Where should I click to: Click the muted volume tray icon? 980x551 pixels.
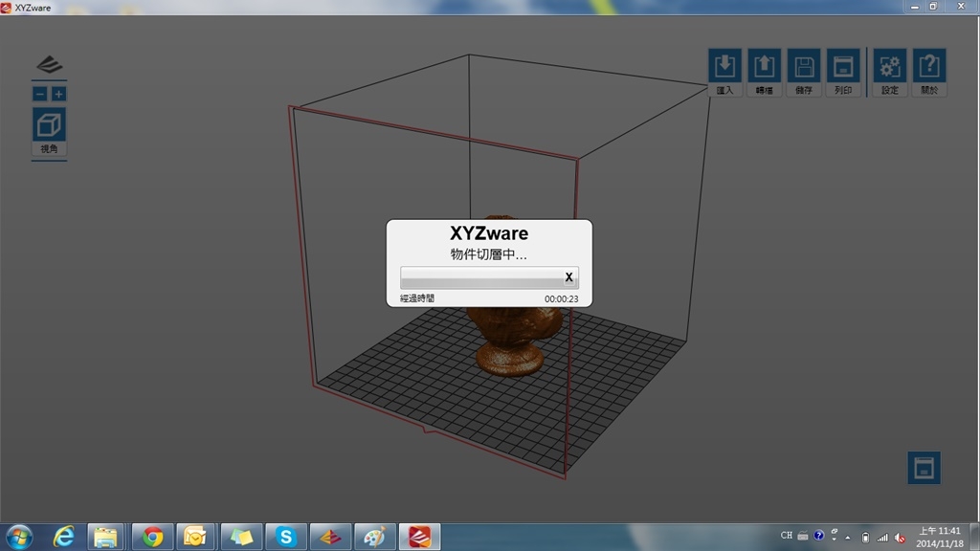pos(900,538)
